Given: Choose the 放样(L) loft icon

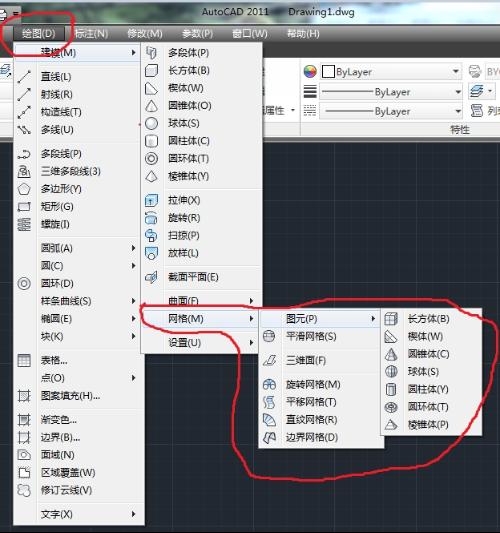Looking at the screenshot, I should 151,253.
